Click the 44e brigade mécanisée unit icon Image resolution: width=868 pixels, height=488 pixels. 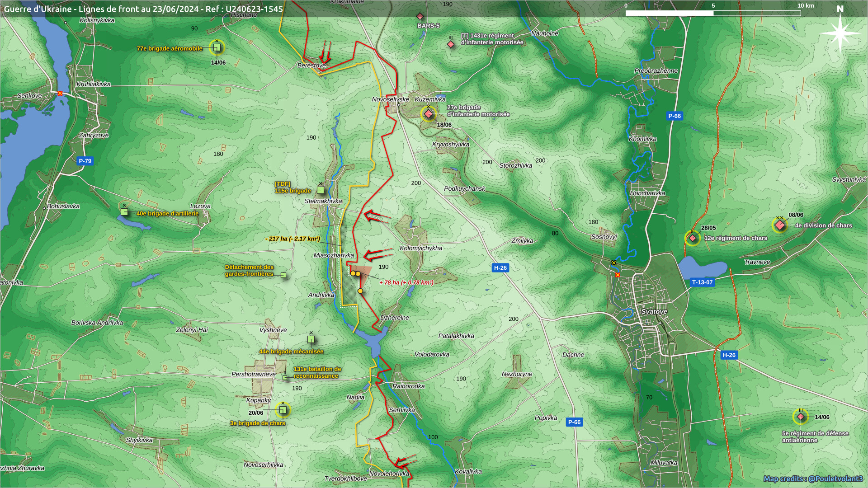tap(311, 339)
